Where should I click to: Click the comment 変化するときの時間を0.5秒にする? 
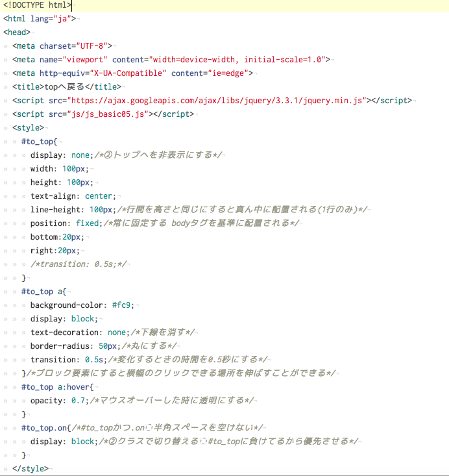tap(188, 360)
